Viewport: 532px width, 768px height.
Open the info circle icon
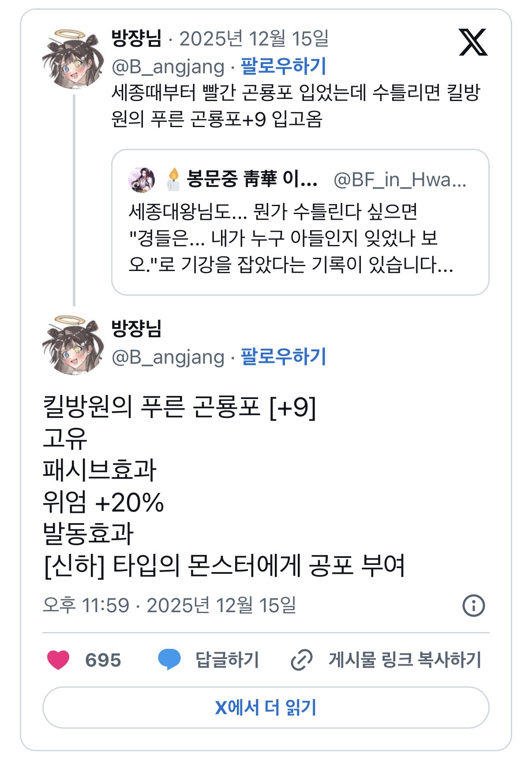pyautogui.click(x=473, y=606)
